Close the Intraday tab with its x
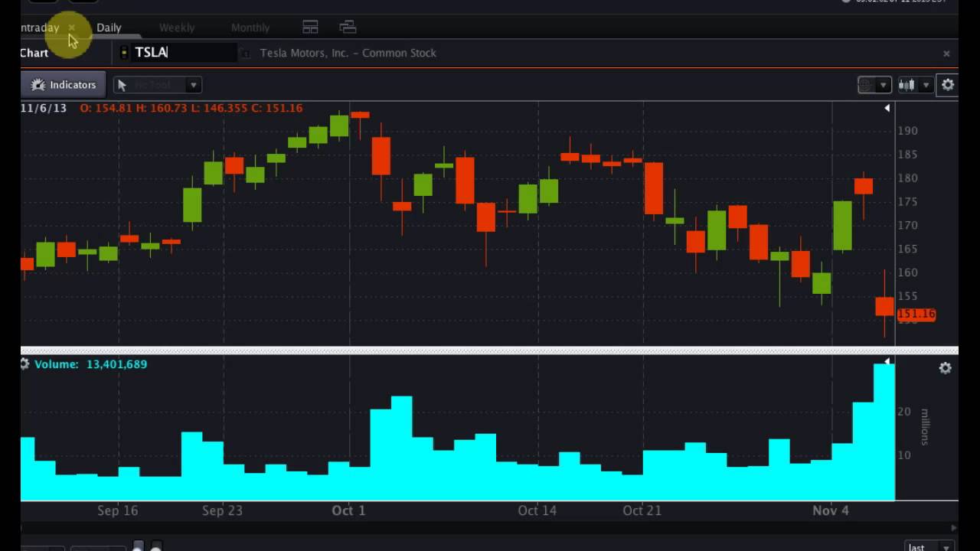Viewport: 980px width, 551px height. point(71,28)
